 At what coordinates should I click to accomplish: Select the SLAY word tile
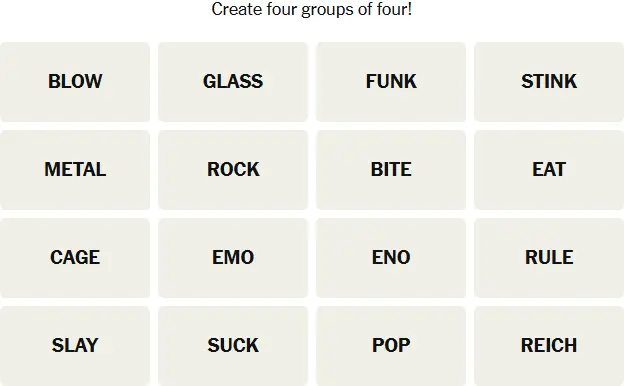75,346
